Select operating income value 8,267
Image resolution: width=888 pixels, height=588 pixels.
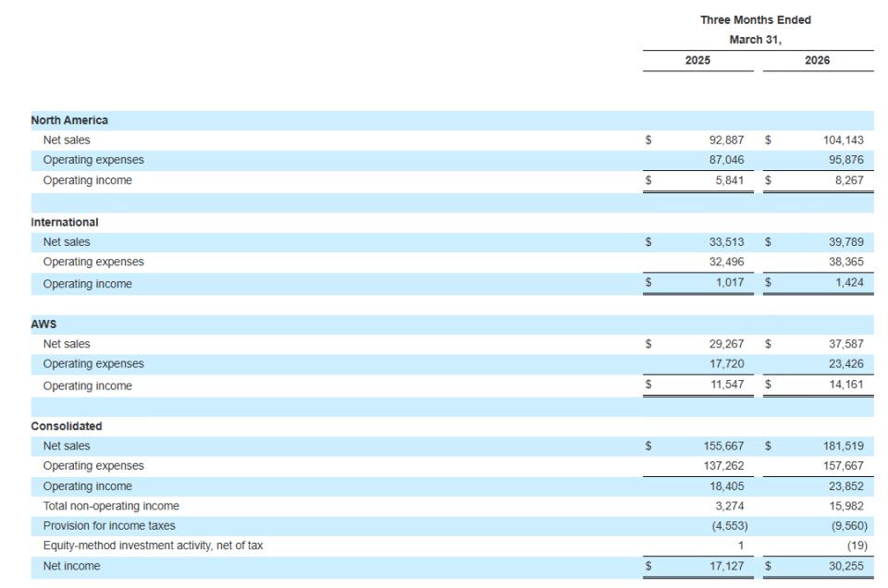[849, 180]
